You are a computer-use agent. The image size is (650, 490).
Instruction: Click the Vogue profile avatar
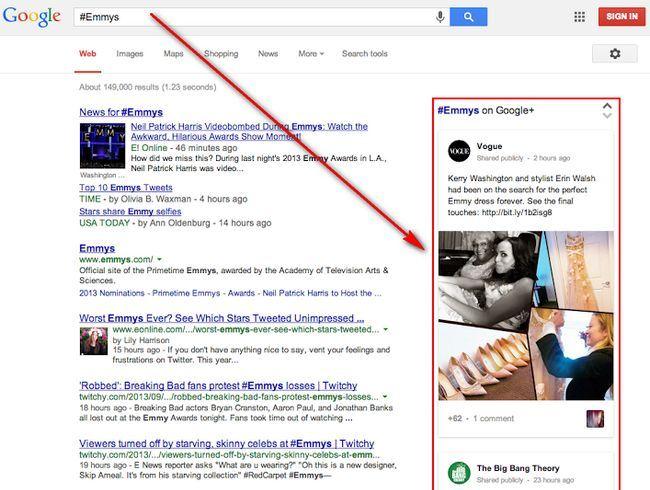459,151
